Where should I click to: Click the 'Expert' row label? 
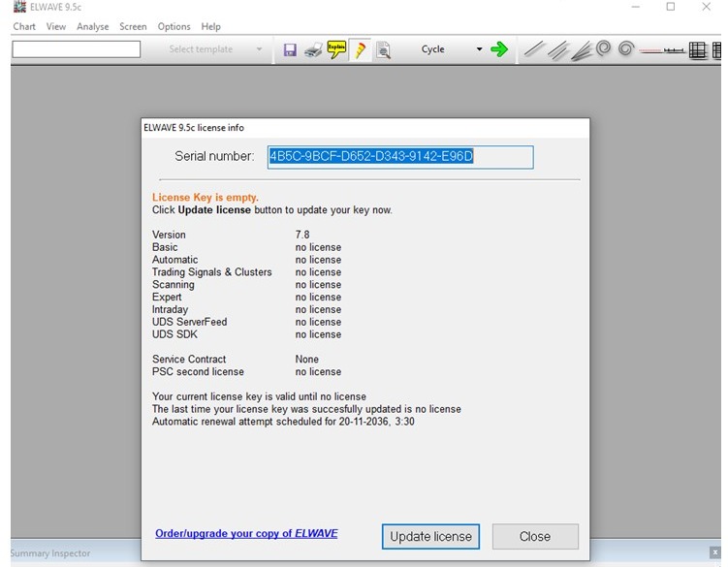tap(167, 298)
